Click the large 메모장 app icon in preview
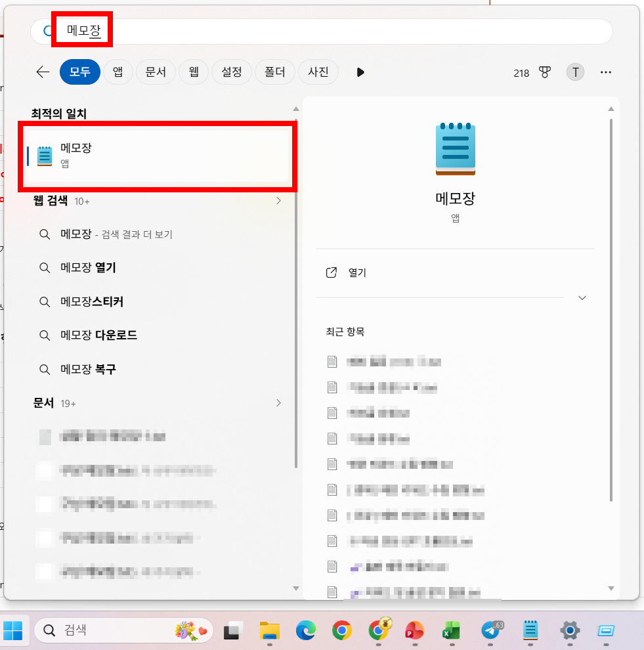 coord(456,149)
